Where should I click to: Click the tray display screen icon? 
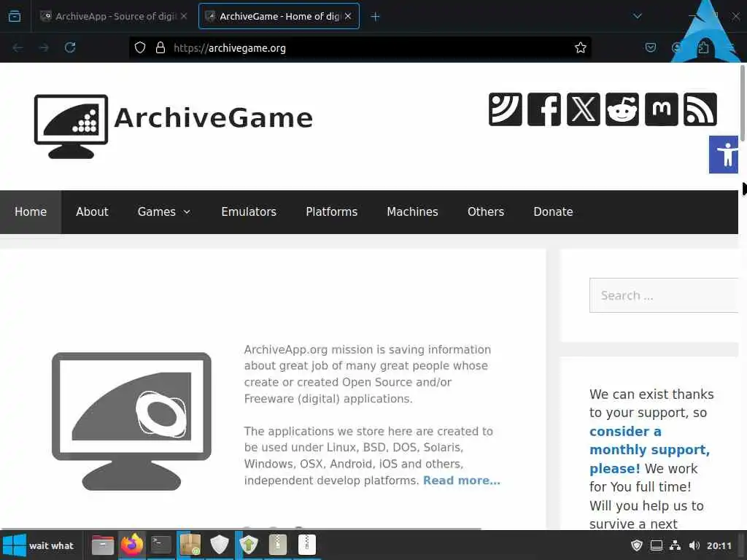[x=656, y=545]
